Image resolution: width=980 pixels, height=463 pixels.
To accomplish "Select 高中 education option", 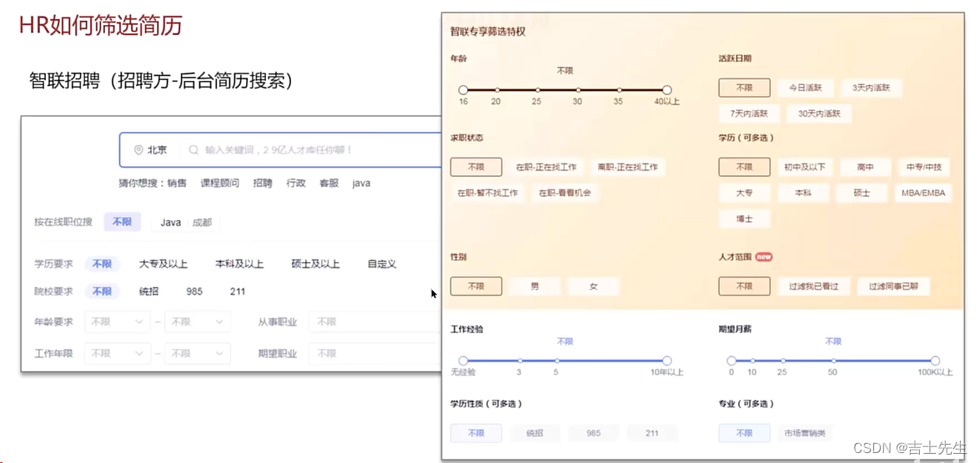I will [x=866, y=167].
